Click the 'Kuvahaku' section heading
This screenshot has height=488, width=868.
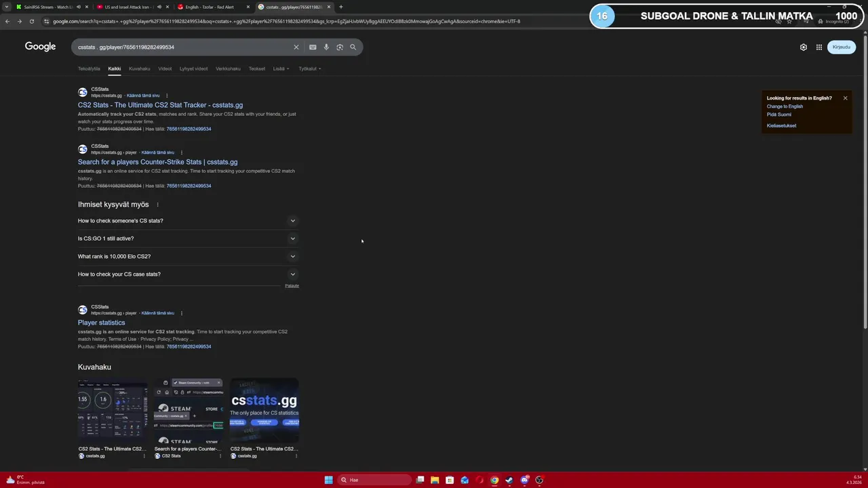[x=94, y=367]
